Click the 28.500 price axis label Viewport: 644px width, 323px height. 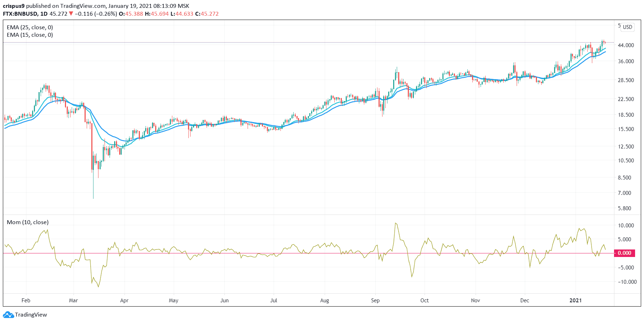(x=626, y=80)
